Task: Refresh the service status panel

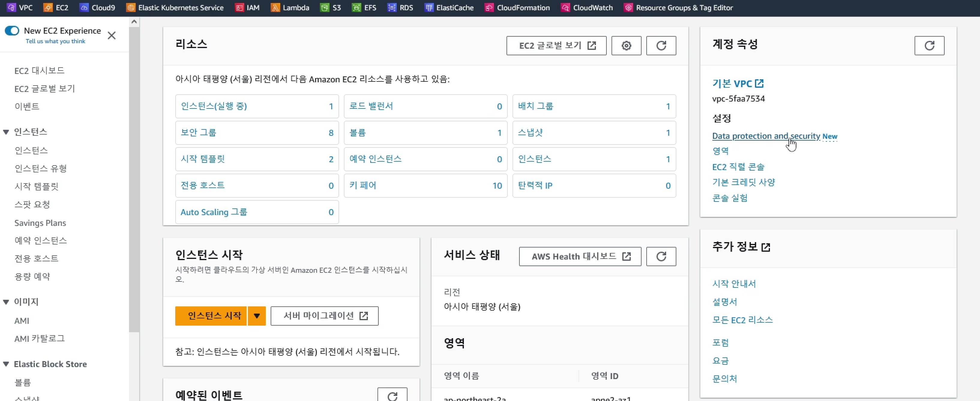Action: [661, 256]
